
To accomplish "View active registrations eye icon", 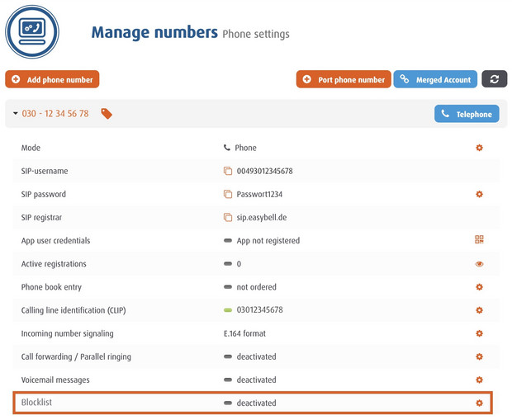I will click(x=479, y=264).
